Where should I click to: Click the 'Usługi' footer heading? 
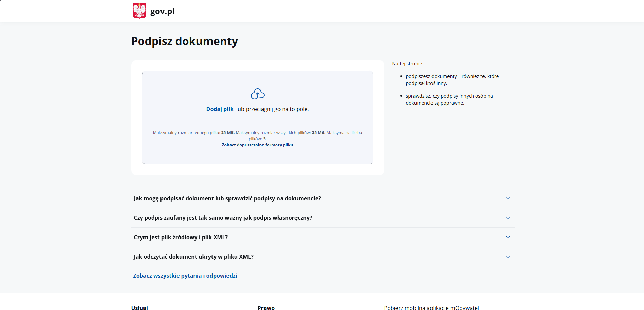pos(139,307)
